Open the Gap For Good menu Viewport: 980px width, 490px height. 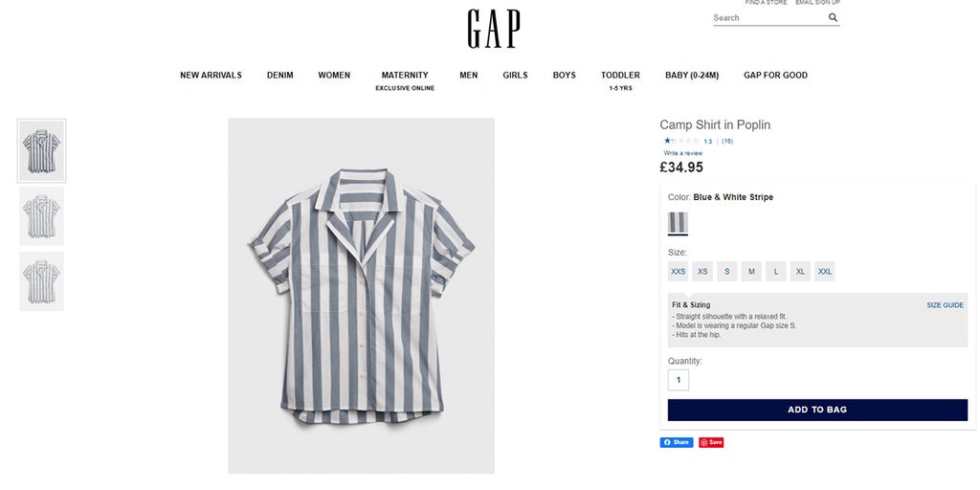point(775,76)
